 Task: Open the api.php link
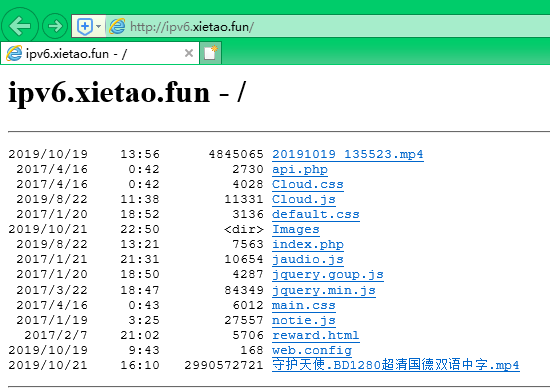300,170
